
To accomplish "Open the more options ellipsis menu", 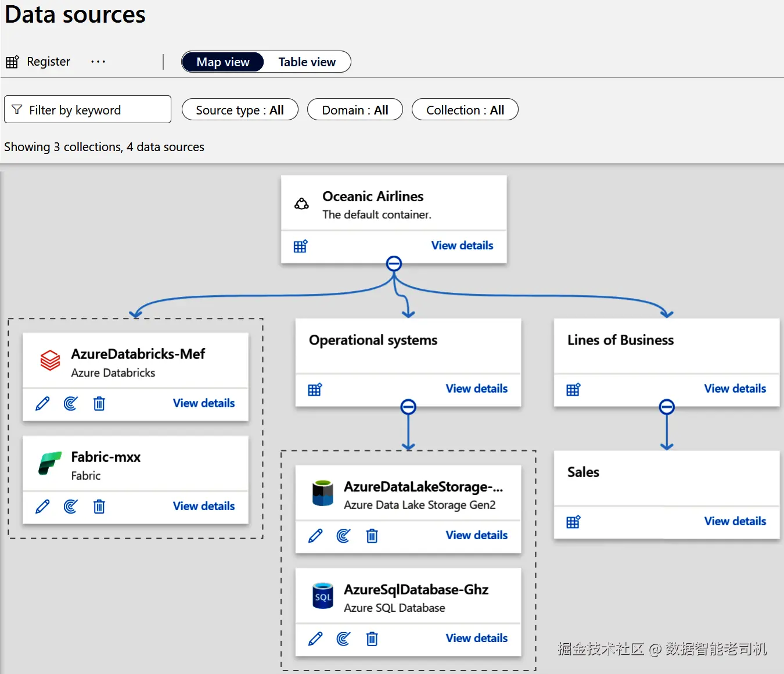I will click(x=98, y=62).
